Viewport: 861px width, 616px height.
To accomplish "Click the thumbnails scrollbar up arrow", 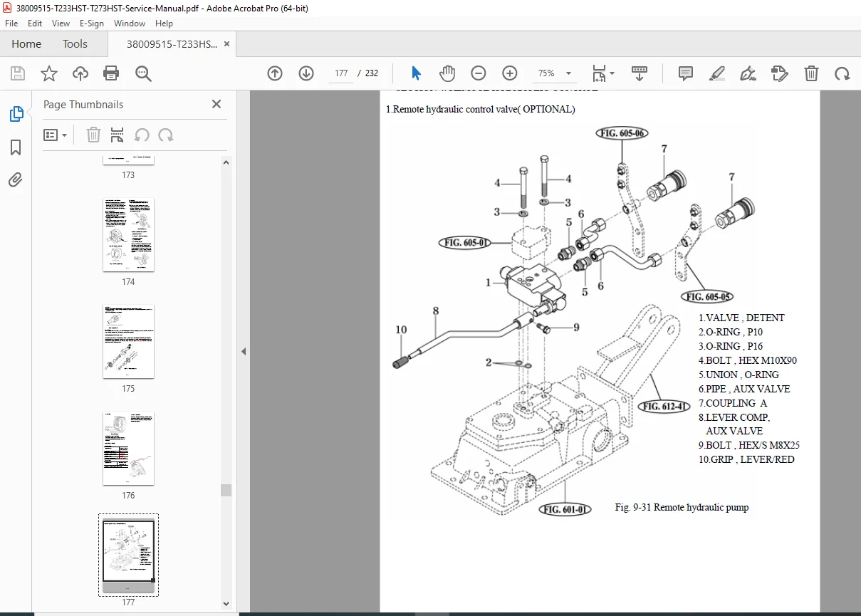I will click(x=226, y=162).
